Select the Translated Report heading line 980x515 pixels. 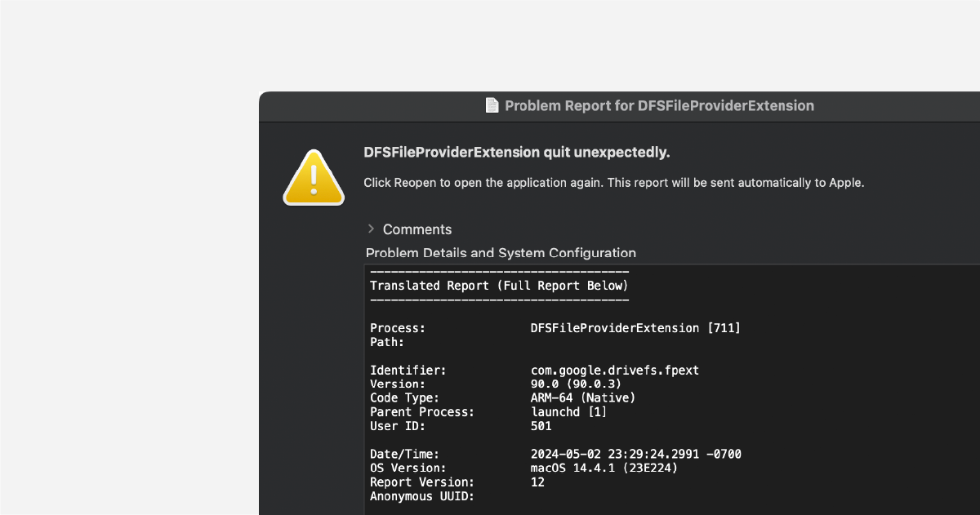(499, 285)
